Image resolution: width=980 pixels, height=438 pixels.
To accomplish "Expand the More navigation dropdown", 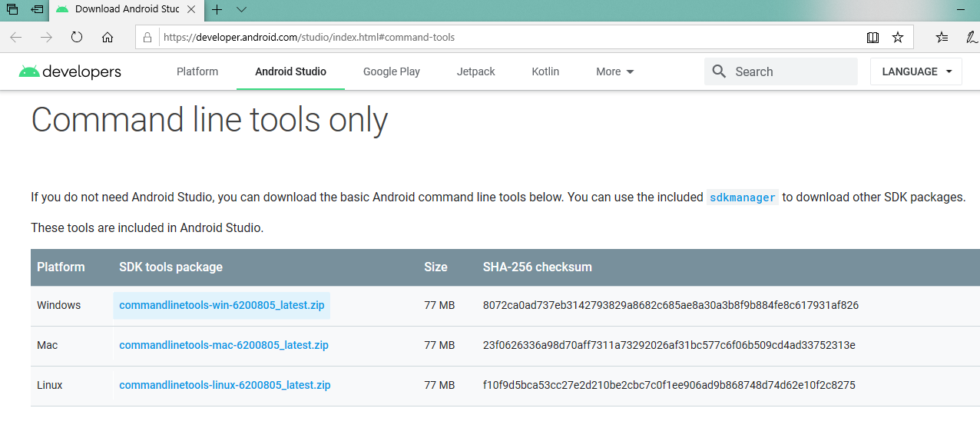I will [x=615, y=71].
